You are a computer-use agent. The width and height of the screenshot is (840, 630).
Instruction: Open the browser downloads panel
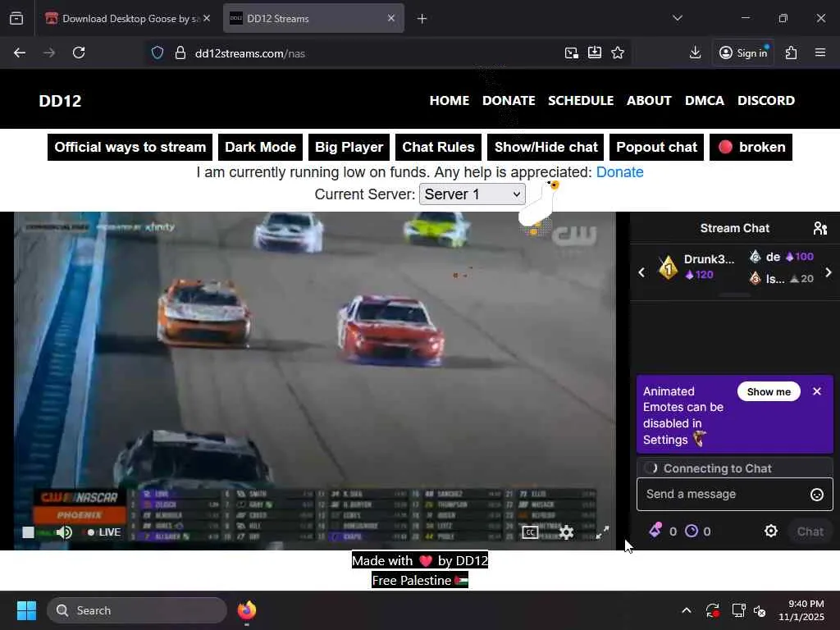[x=695, y=52]
